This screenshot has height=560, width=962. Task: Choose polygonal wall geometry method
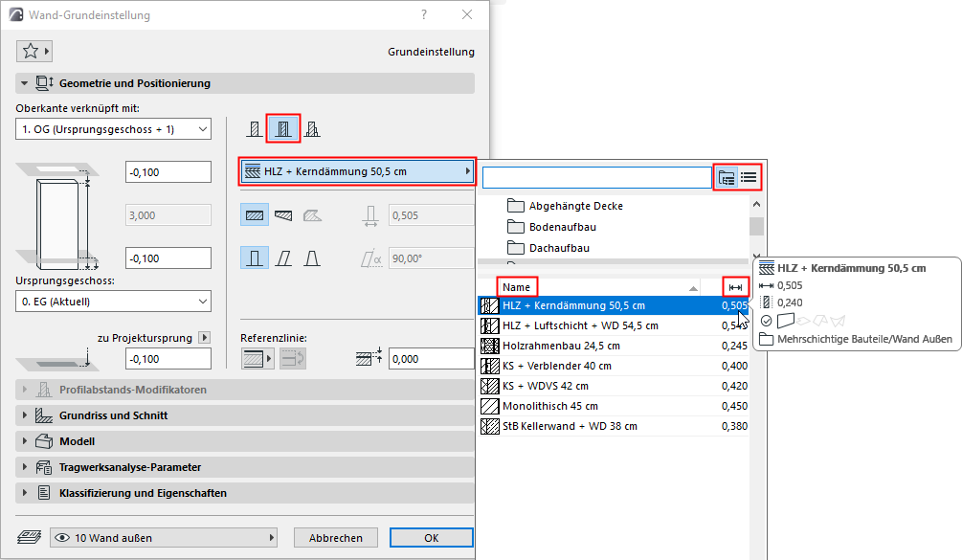[x=312, y=215]
